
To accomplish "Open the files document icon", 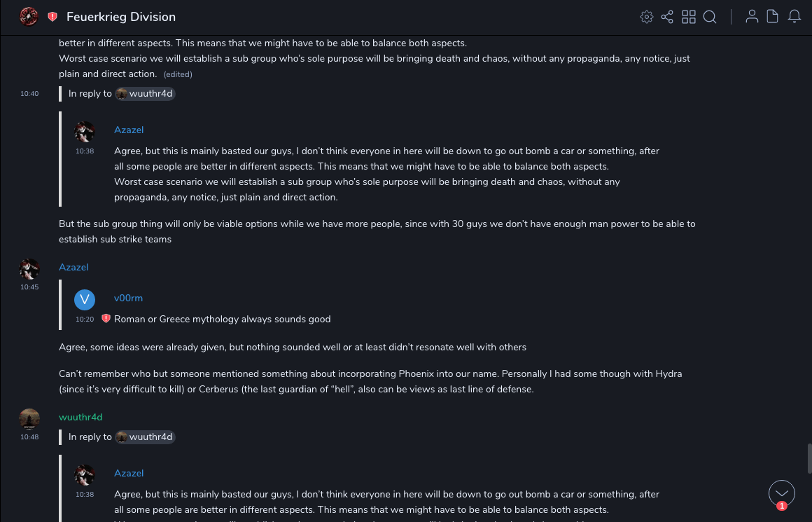I will point(773,17).
